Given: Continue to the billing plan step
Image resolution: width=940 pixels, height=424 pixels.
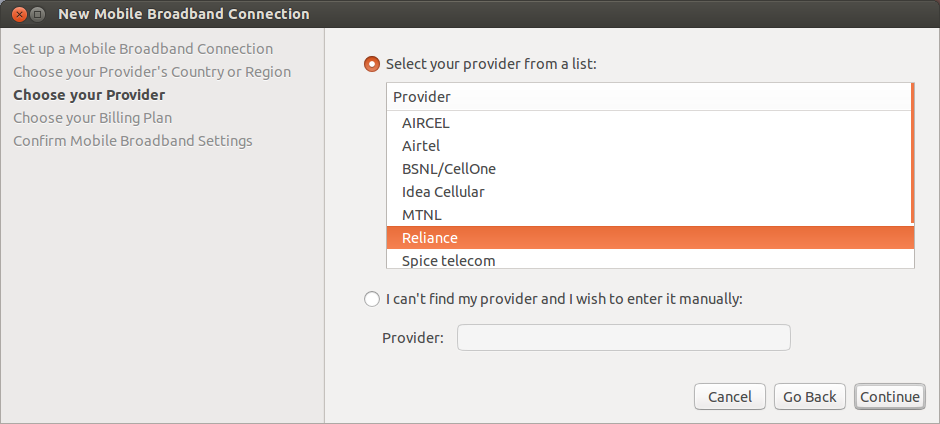Looking at the screenshot, I should (x=890, y=397).
